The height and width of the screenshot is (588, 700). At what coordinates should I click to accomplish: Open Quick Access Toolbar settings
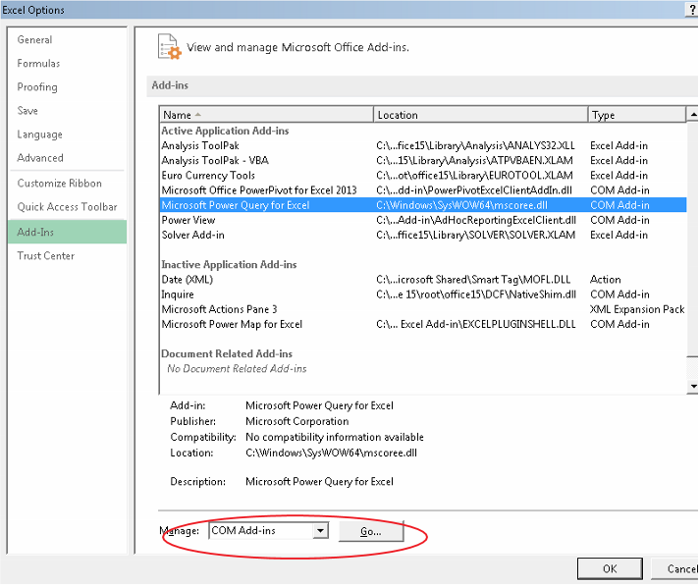point(67,207)
